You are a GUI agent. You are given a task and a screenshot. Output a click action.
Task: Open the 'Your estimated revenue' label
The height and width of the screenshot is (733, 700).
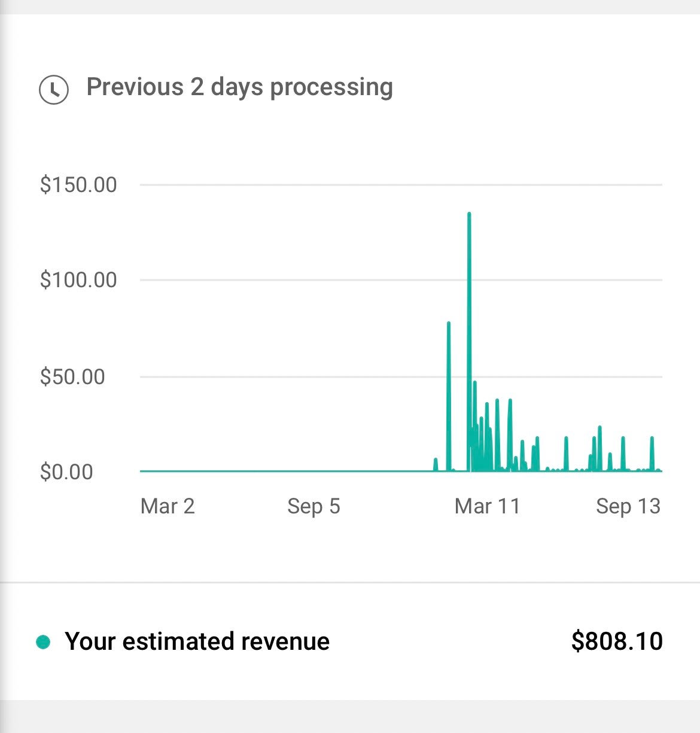tap(197, 641)
